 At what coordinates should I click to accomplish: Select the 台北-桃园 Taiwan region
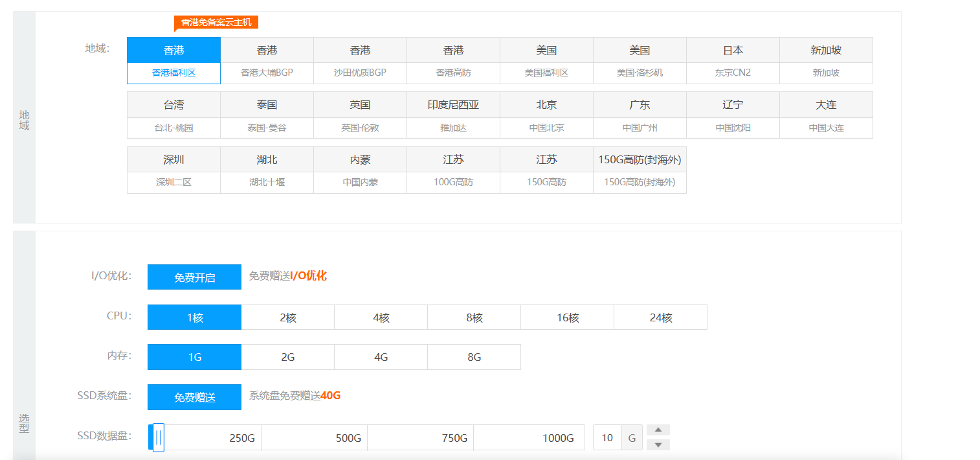[173, 115]
